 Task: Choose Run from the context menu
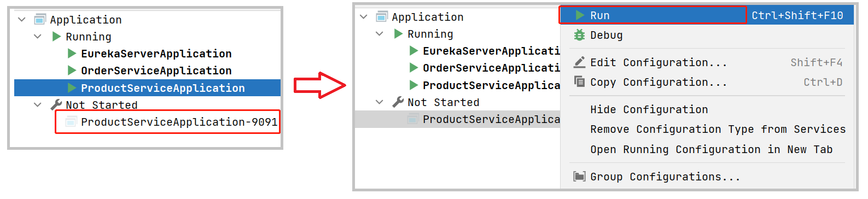click(707, 15)
